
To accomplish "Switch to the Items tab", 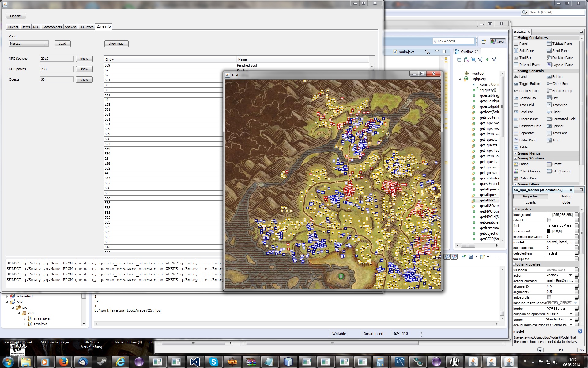I will tap(26, 27).
